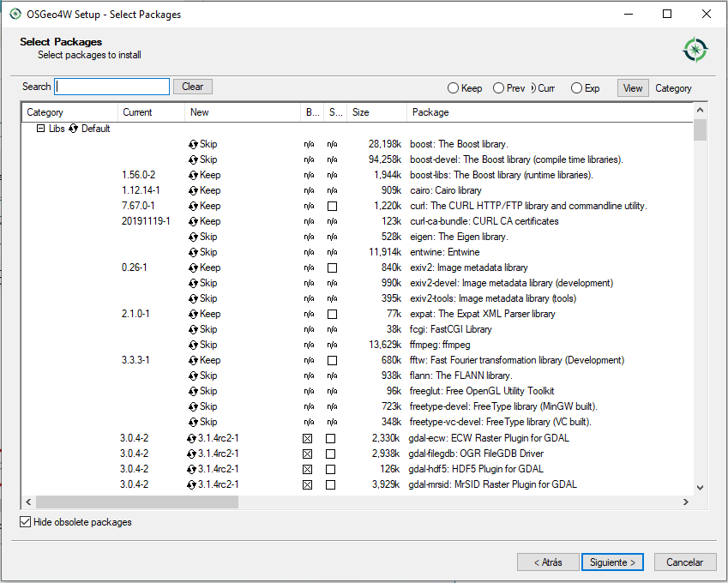Click the Clear search button
This screenshot has height=583, width=728.
[x=193, y=87]
